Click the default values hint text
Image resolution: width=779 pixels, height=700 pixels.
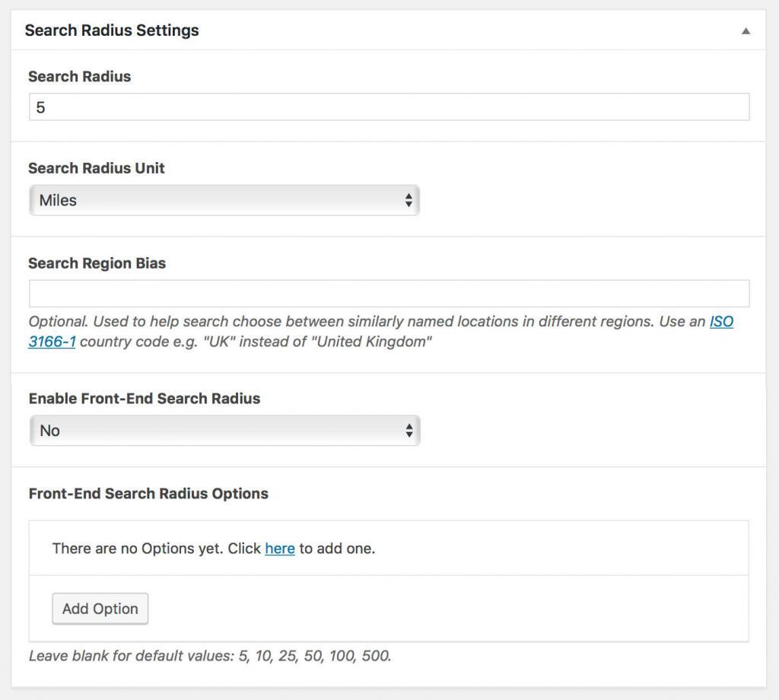click(x=210, y=655)
